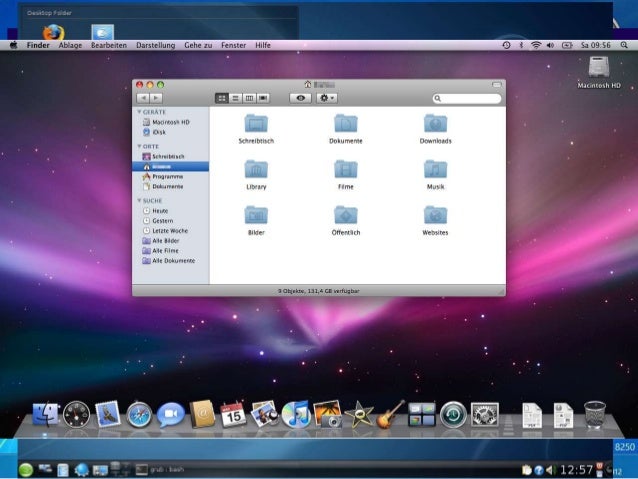638x479 pixels.
Task: Click the Finder search field
Action: pos(467,98)
